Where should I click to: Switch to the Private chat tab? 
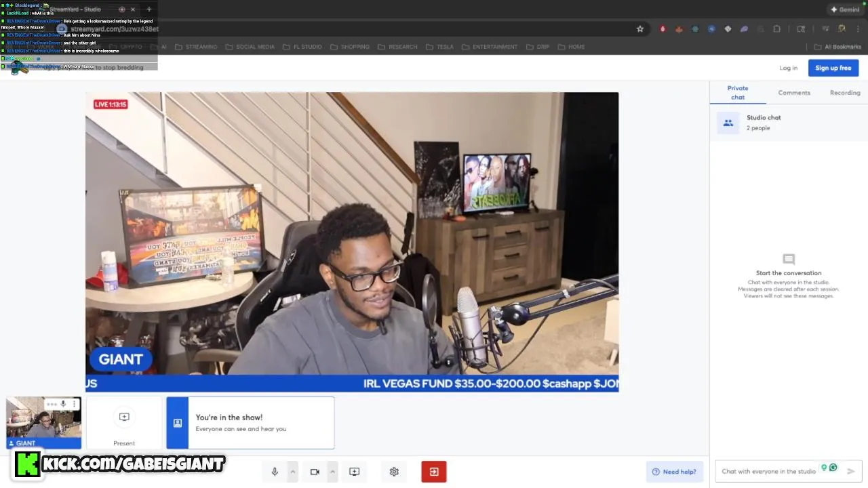(738, 93)
